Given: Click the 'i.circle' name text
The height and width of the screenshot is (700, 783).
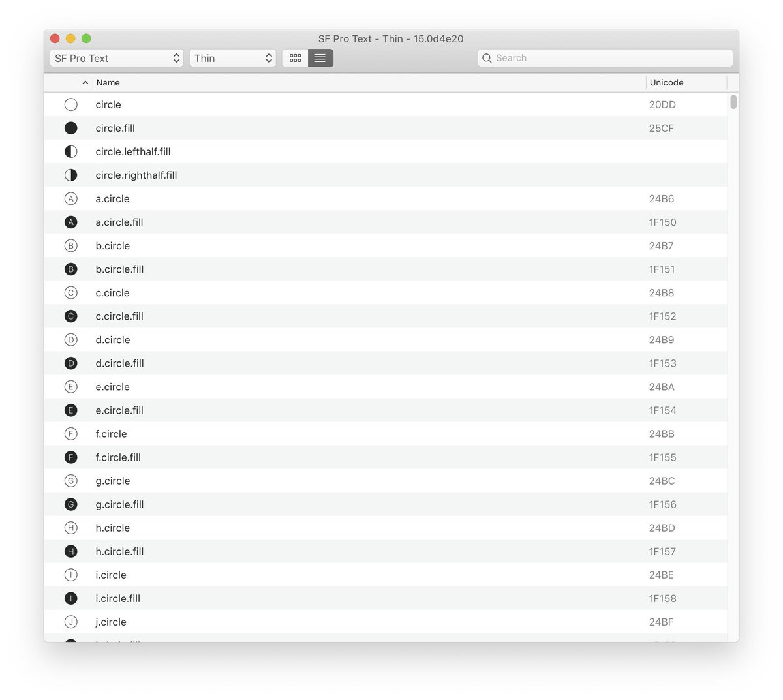Looking at the screenshot, I should (x=111, y=574).
